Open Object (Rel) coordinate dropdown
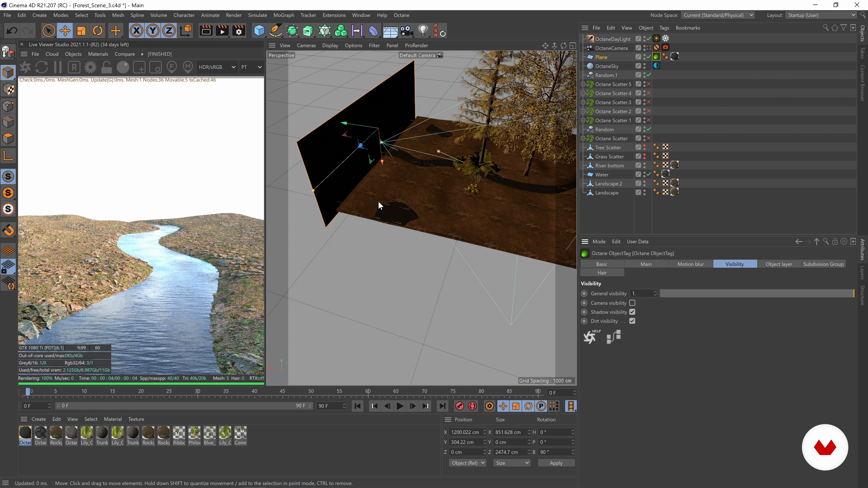Image resolution: width=868 pixels, height=488 pixels. pos(467,463)
